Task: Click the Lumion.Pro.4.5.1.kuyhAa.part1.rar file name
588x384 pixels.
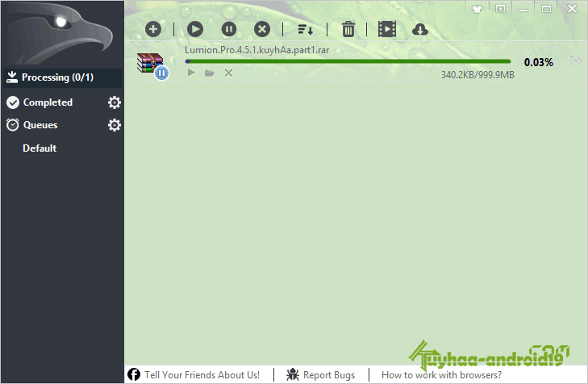Action: point(256,50)
